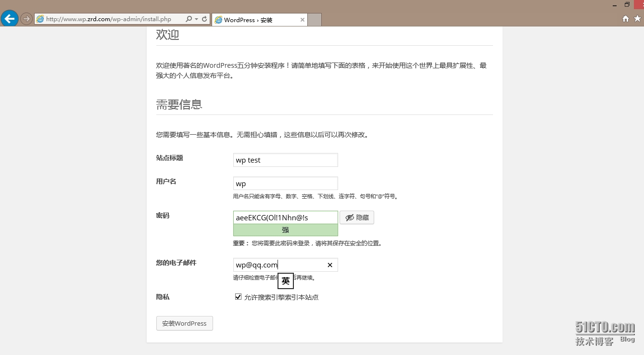
Task: Close the WordPress › 安装 tab
Action: click(x=303, y=20)
